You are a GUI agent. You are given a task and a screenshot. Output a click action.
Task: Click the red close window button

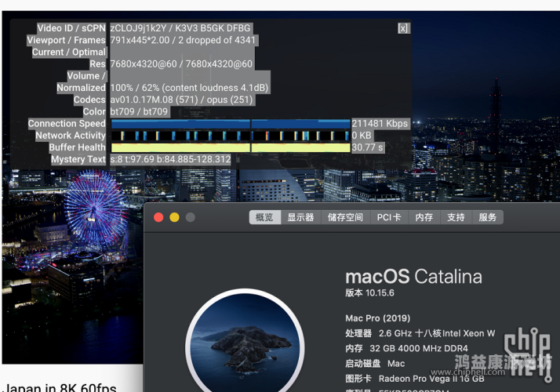pos(158,217)
